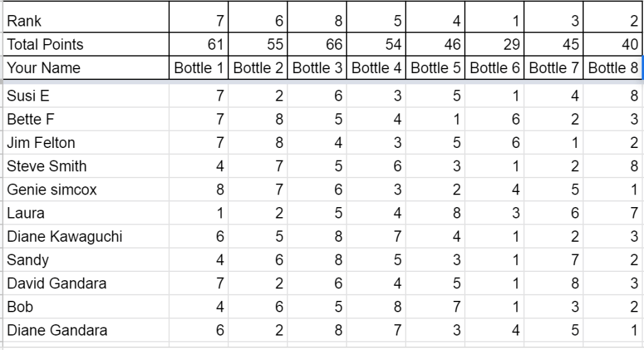Viewport: 644px width, 350px height.
Task: Select Steve Smith's Bottle 8 score
Action: [613, 166]
